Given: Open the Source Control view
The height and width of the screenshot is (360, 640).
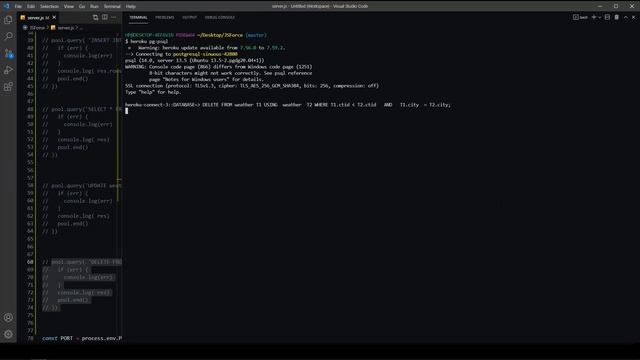Looking at the screenshot, I should tap(8, 53).
